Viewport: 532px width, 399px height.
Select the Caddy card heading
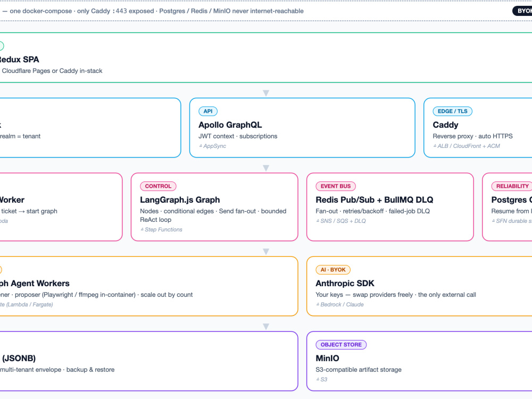click(x=445, y=125)
